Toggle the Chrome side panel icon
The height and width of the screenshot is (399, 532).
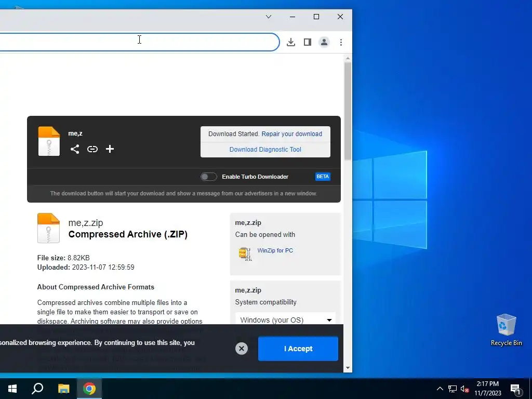tap(308, 42)
